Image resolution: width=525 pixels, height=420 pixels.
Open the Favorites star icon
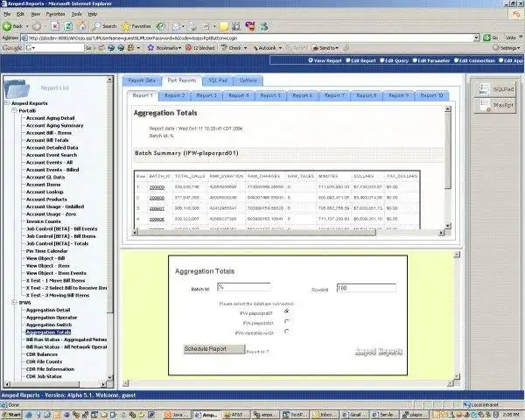[x=126, y=26]
